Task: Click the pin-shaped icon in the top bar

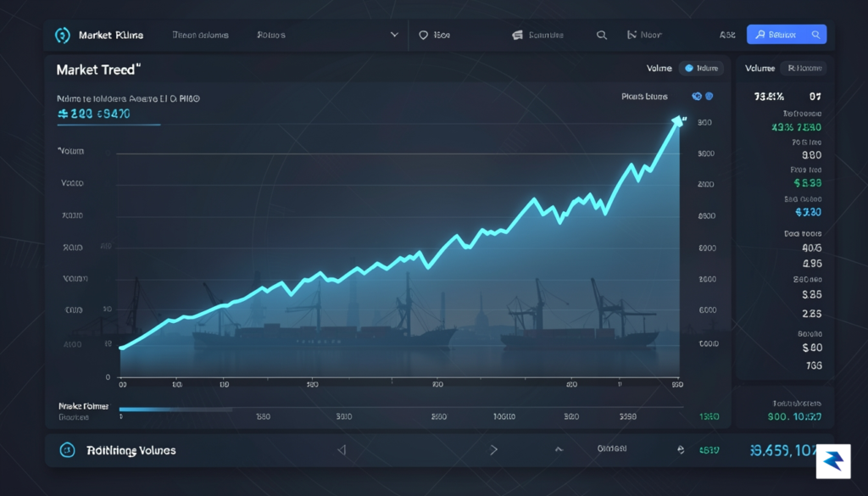Action: tap(424, 35)
